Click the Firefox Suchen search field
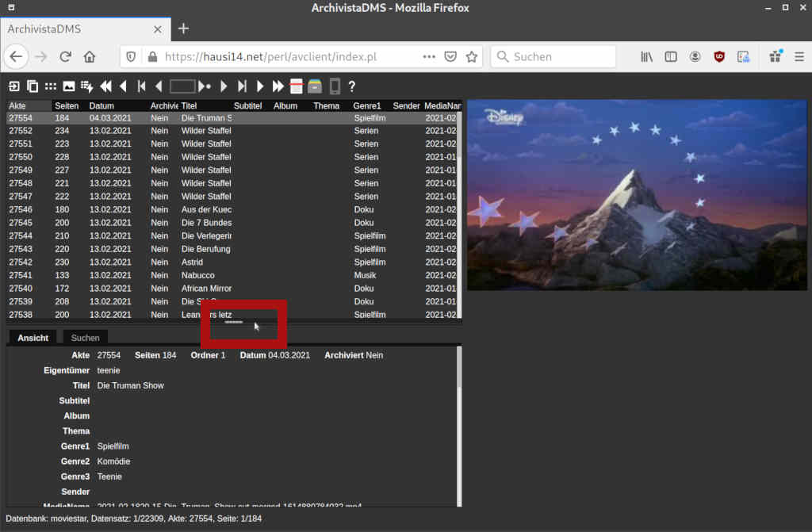The width and height of the screenshot is (812, 532). 553,56
